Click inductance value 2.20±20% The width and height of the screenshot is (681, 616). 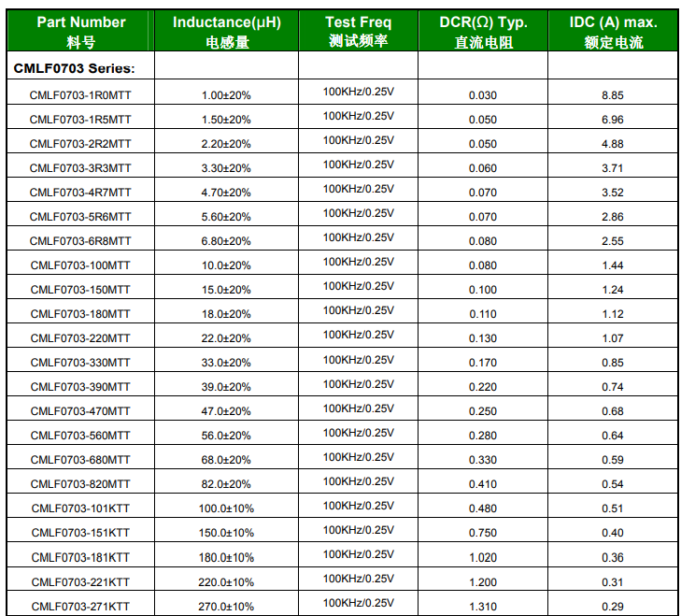coord(226,144)
